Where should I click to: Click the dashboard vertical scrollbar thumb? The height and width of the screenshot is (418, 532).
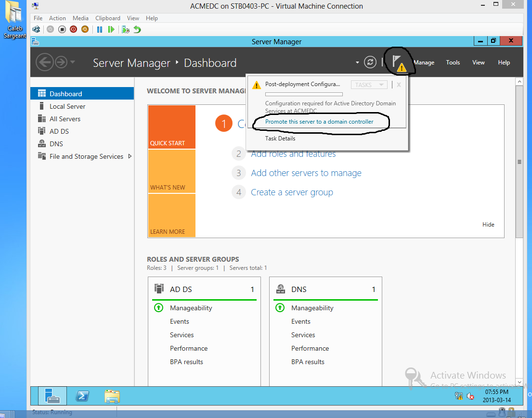pyautogui.click(x=519, y=162)
